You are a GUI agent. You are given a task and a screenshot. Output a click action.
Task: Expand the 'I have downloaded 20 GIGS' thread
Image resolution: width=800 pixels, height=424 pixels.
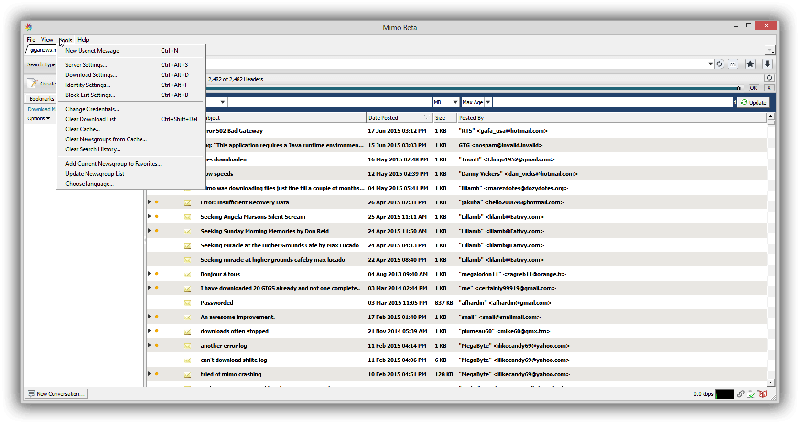pyautogui.click(x=149, y=288)
